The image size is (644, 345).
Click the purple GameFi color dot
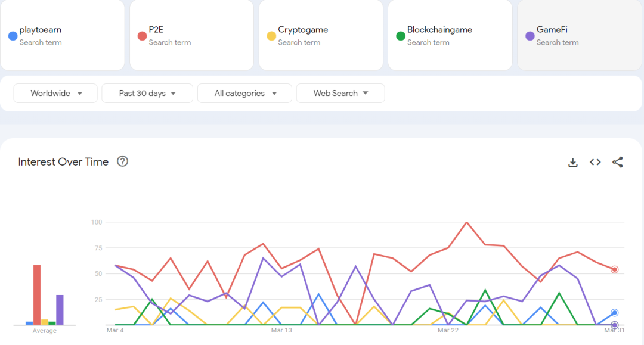(530, 36)
